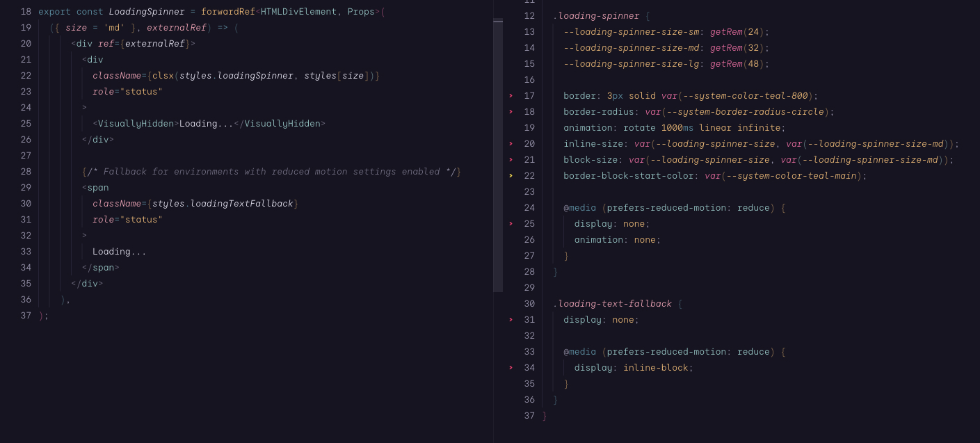Click line number 19 in the CSS pane
980x443 pixels.
coord(529,127)
